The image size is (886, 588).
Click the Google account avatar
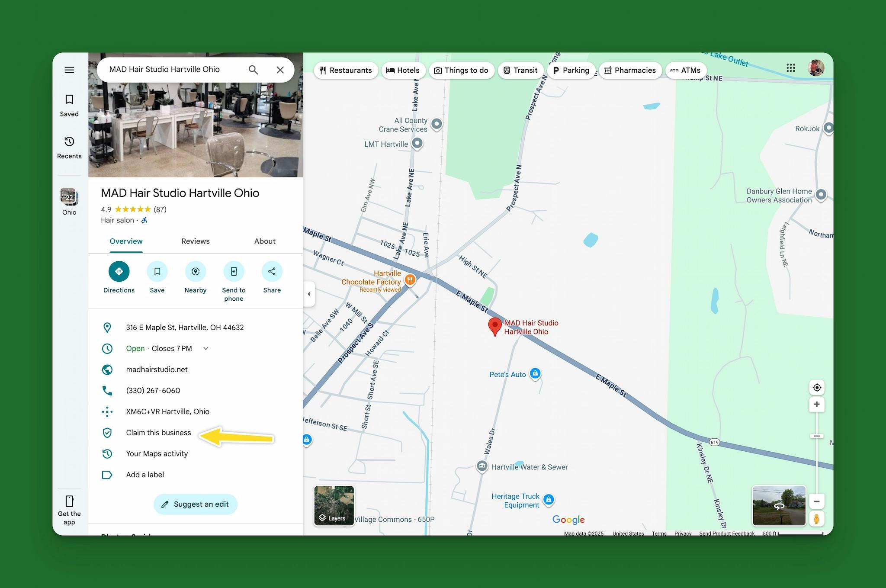[x=816, y=68]
